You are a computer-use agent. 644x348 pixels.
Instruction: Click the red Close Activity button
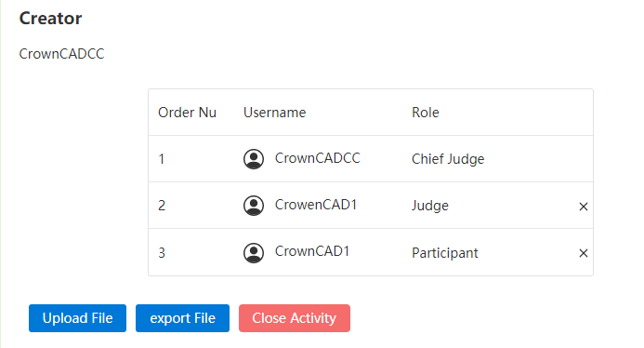295,318
